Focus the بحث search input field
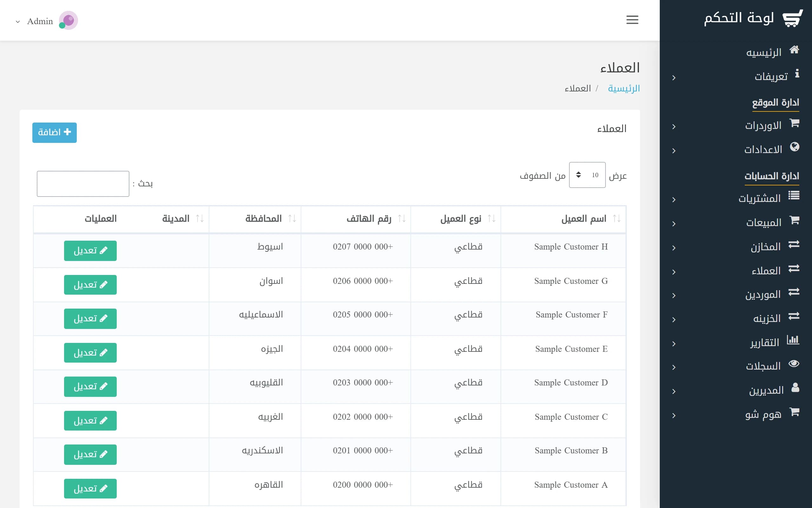The width and height of the screenshot is (812, 508). [x=83, y=184]
